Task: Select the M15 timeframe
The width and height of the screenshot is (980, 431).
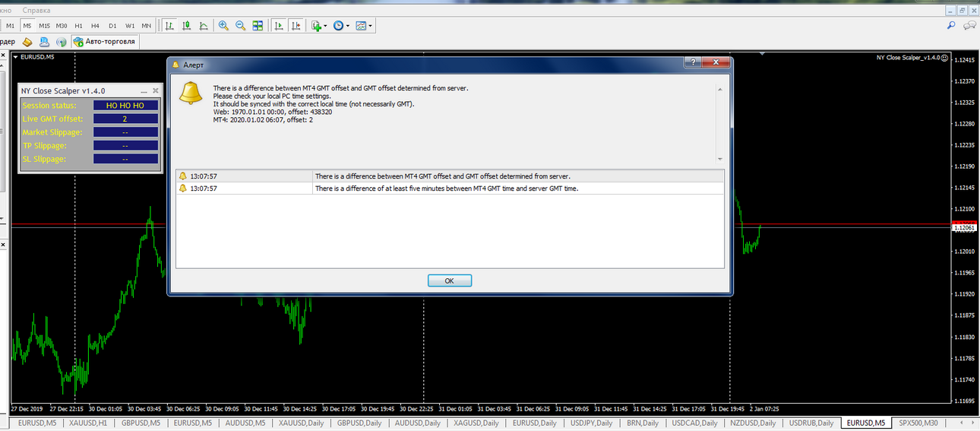Action: coord(45,26)
